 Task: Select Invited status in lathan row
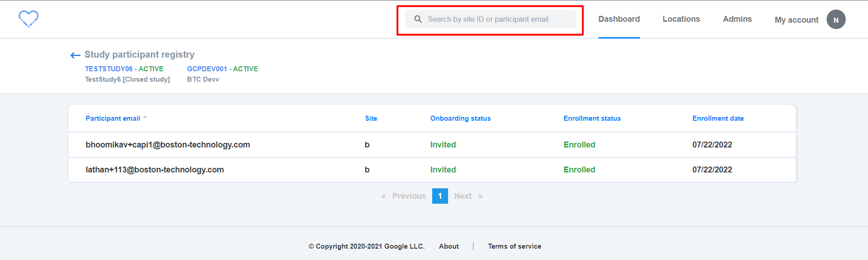443,170
